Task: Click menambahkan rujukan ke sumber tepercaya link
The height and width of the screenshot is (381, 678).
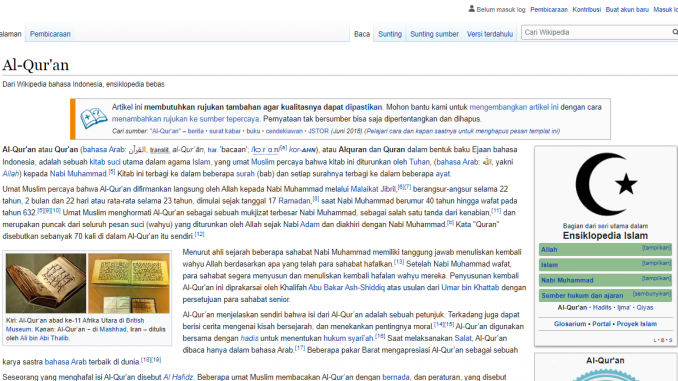Action: [x=185, y=119]
